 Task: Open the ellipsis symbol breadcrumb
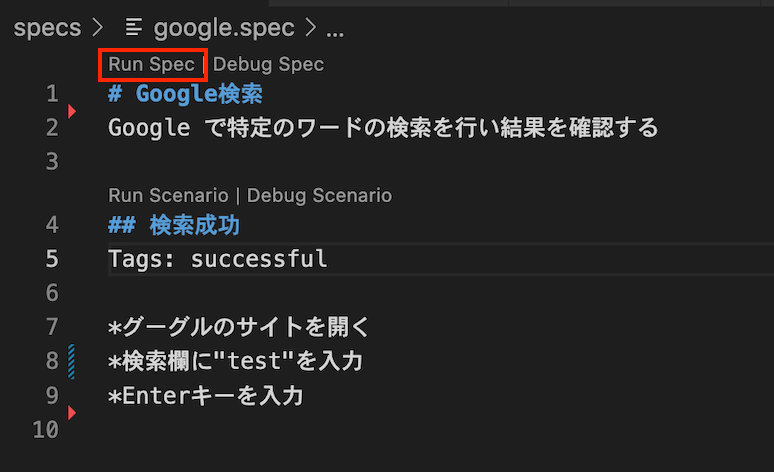[335, 33]
